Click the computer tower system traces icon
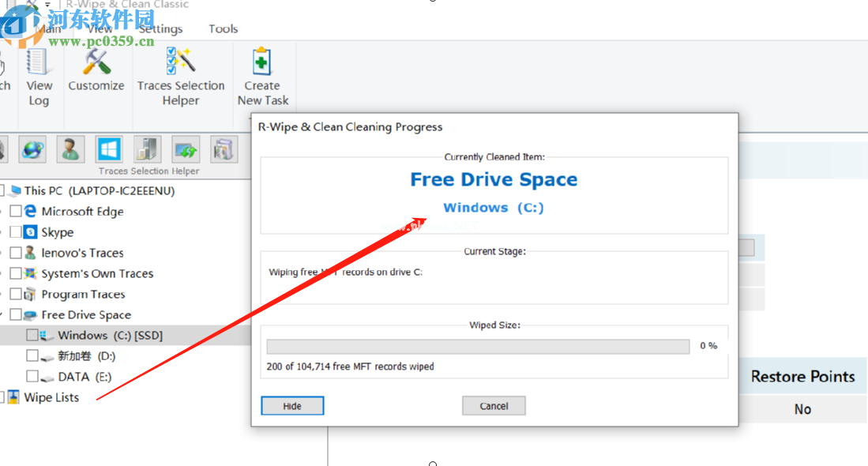The width and height of the screenshot is (868, 466). [147, 148]
